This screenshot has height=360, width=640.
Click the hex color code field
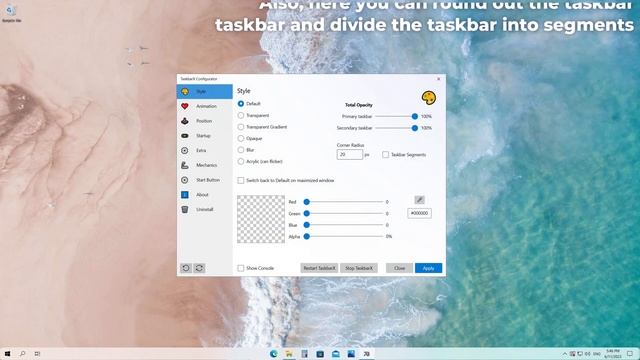click(x=419, y=213)
